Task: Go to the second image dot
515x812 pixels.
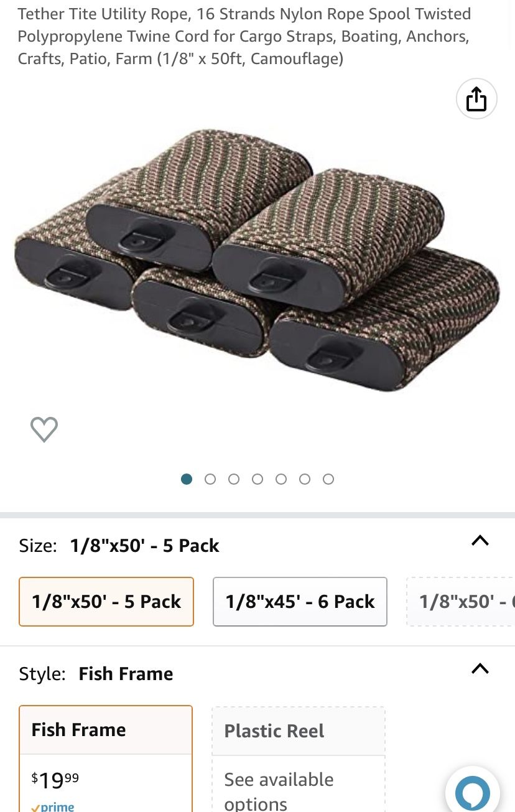Action: [210, 479]
